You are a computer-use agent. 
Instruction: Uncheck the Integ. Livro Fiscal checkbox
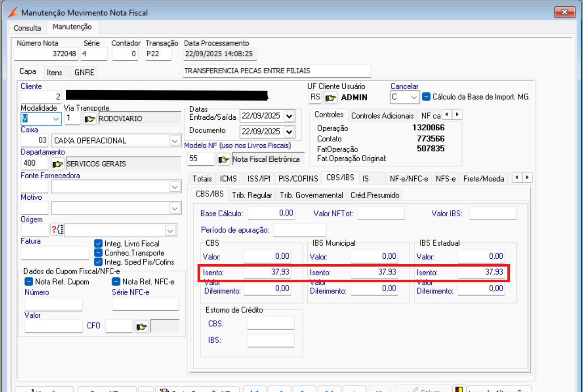point(98,244)
